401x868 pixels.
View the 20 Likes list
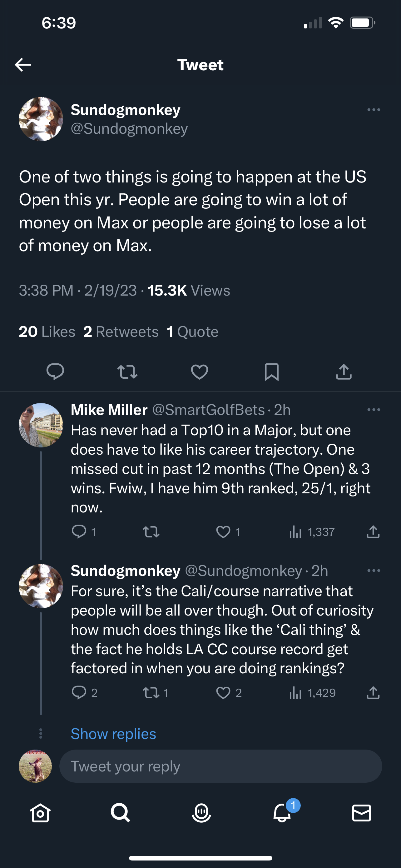point(47,332)
